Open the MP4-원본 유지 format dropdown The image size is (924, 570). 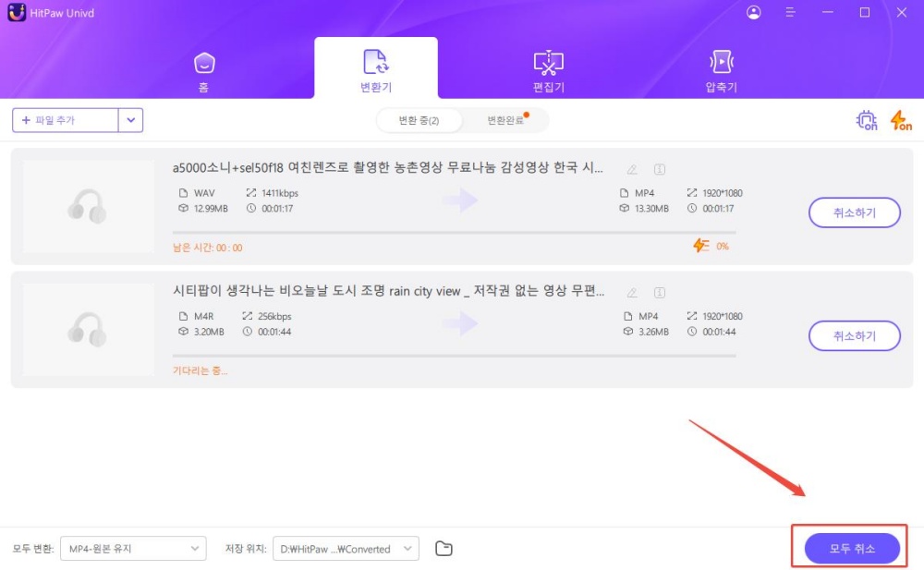pos(133,549)
